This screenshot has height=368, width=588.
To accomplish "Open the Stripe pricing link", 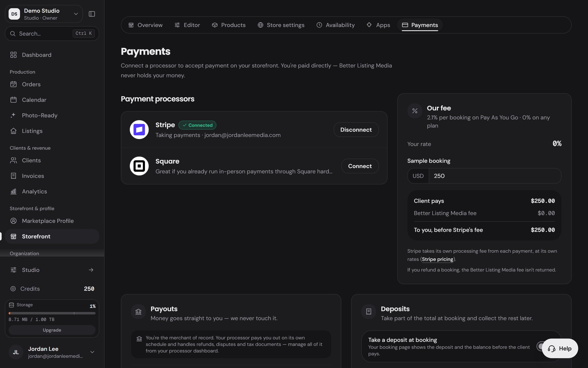I will (437, 259).
